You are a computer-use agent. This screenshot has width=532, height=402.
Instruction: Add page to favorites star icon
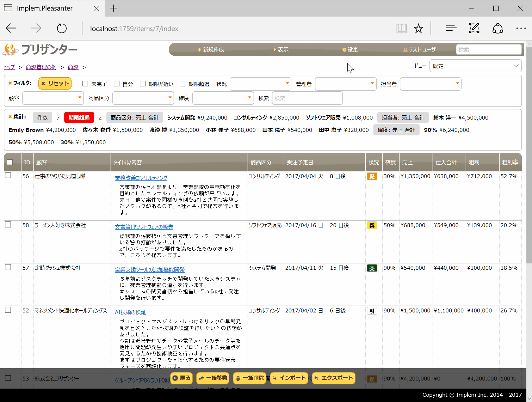pyautogui.click(x=419, y=28)
